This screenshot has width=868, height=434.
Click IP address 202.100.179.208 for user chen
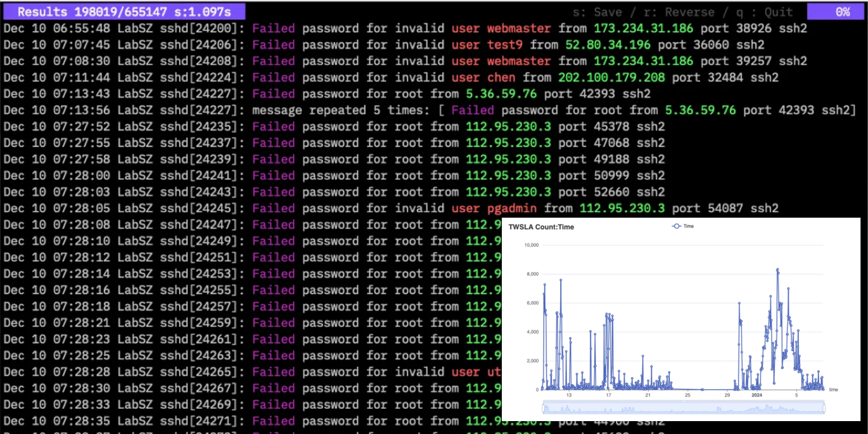(x=615, y=77)
